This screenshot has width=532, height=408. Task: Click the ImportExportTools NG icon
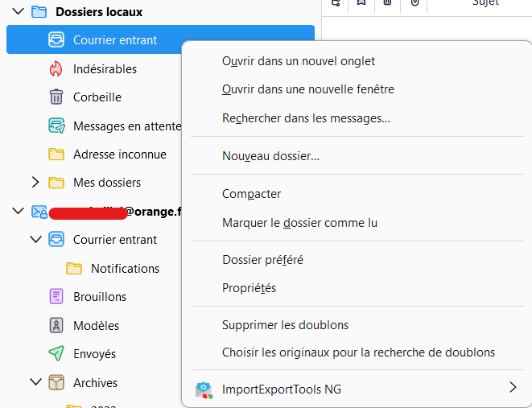pyautogui.click(x=204, y=390)
